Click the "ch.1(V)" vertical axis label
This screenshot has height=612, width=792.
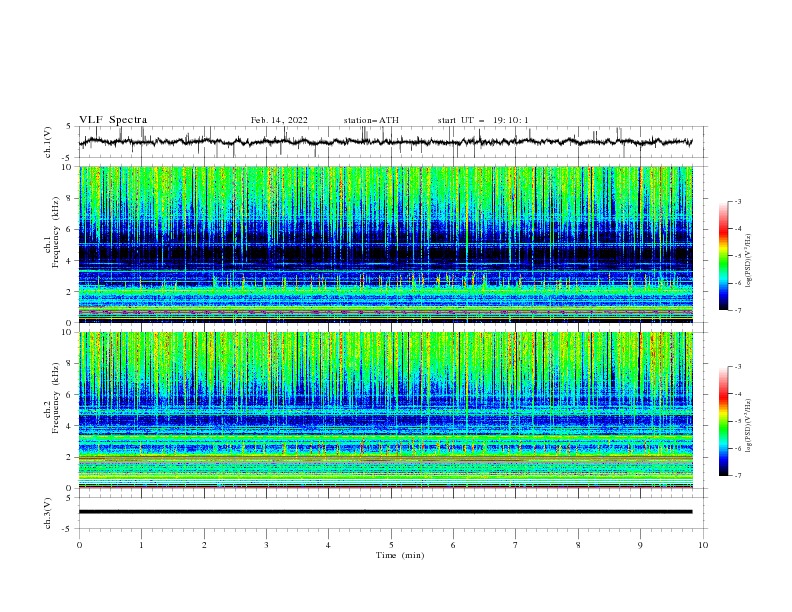tap(48, 142)
